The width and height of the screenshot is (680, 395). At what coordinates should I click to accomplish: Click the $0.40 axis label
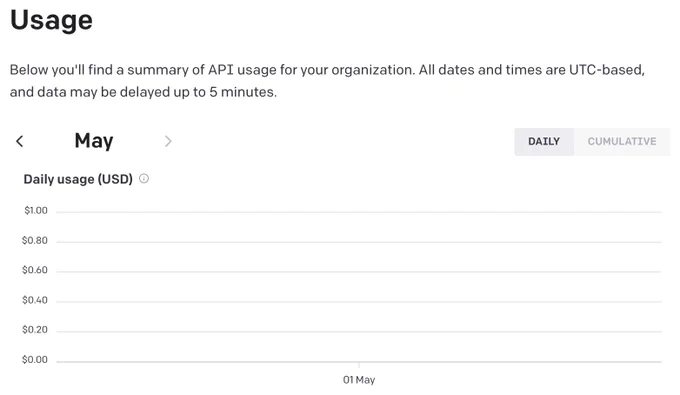coord(35,300)
